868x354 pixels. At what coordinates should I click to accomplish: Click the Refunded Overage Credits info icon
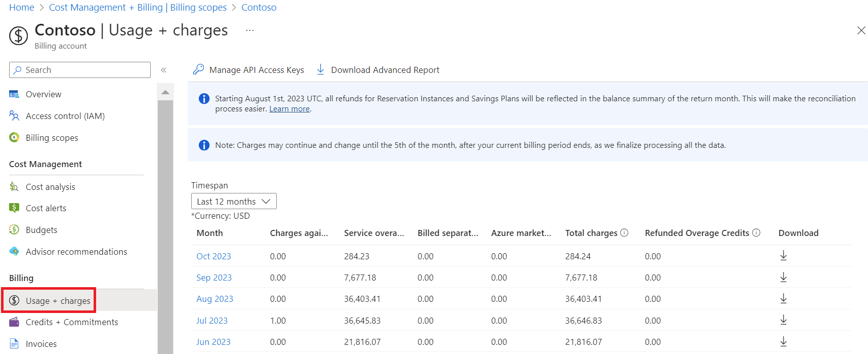point(756,233)
